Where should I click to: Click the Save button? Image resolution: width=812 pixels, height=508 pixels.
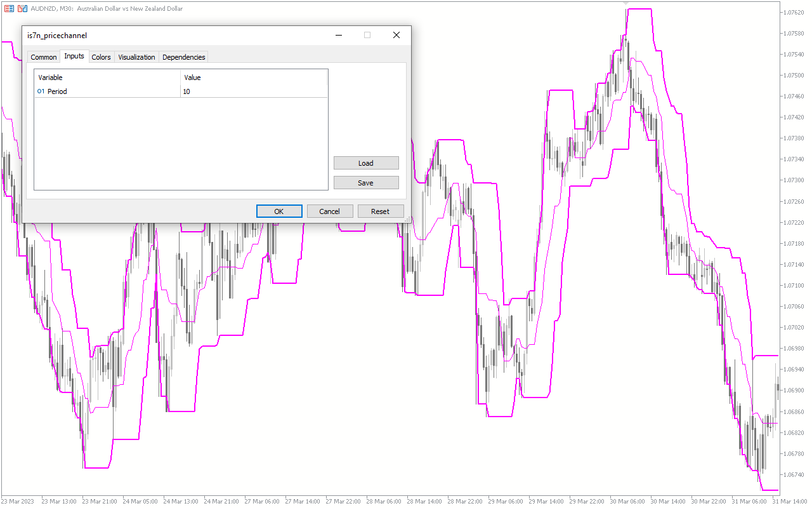tap(366, 183)
